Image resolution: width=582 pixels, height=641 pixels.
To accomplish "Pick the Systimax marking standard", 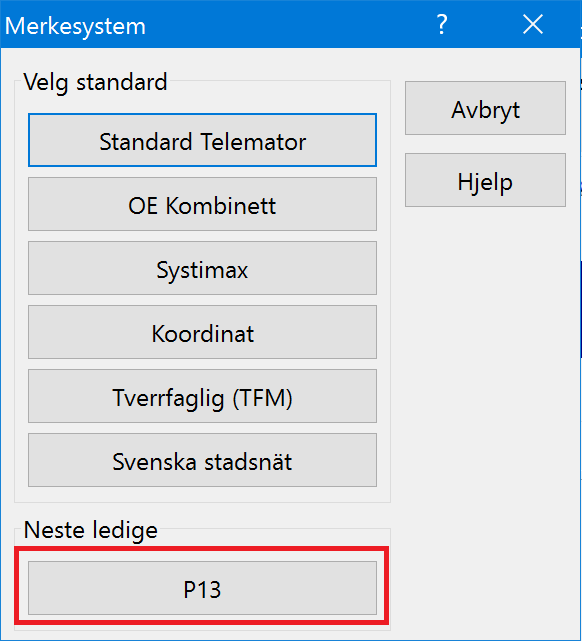I will [x=202, y=268].
